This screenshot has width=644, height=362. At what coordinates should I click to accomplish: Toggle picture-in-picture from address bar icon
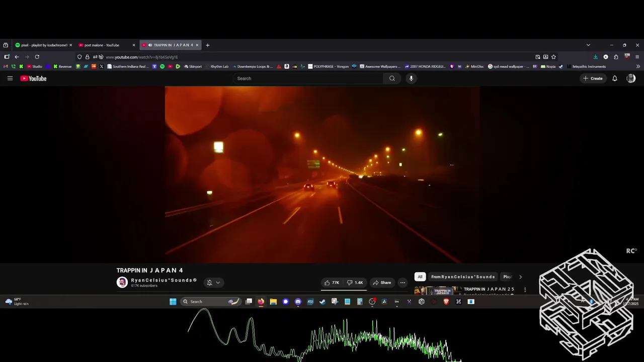(537, 57)
